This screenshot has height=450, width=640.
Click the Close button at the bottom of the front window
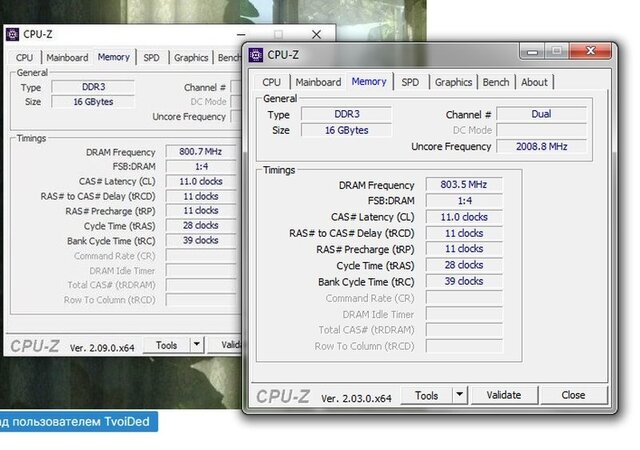573,395
